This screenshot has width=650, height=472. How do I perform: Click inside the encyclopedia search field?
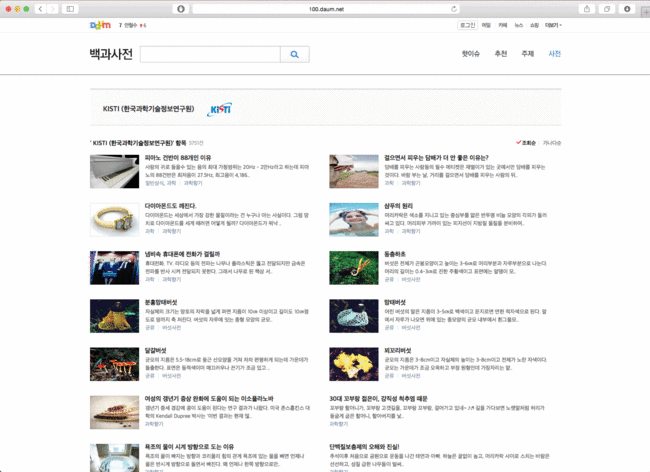210,54
